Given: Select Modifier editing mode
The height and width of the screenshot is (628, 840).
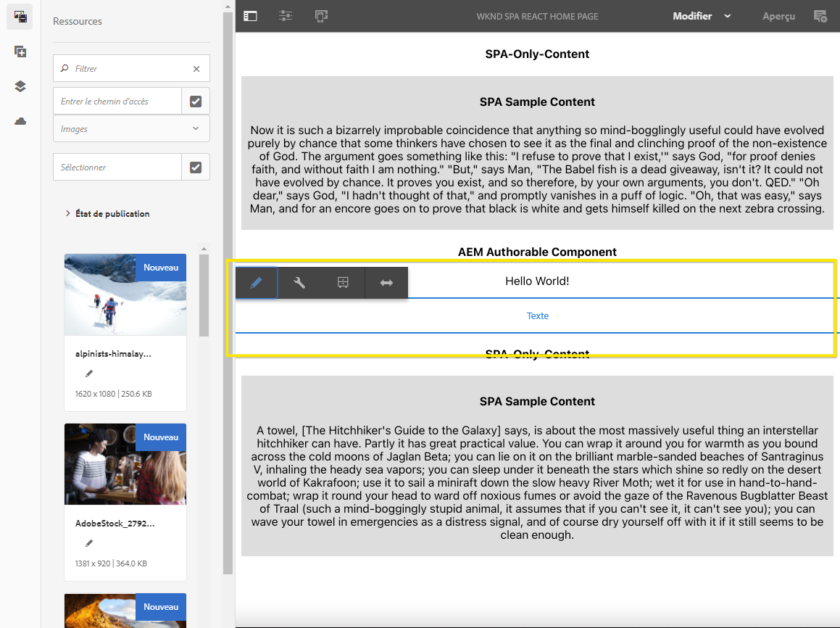Looking at the screenshot, I should 692,16.
